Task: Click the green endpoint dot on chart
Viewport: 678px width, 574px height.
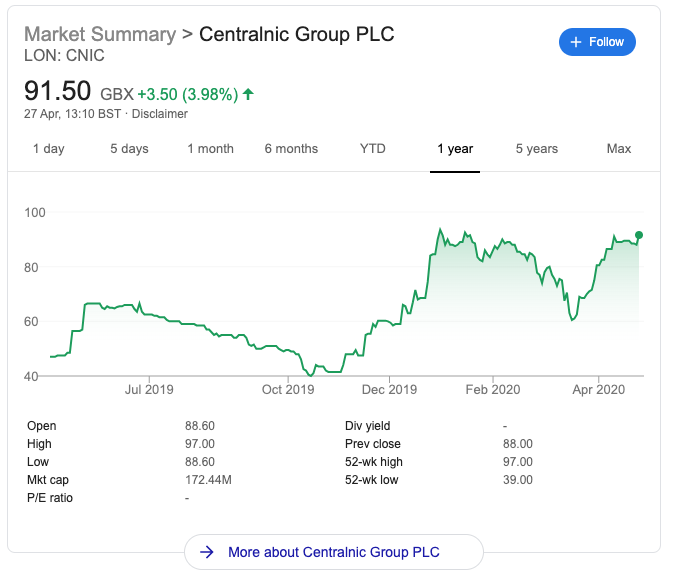Action: click(639, 235)
